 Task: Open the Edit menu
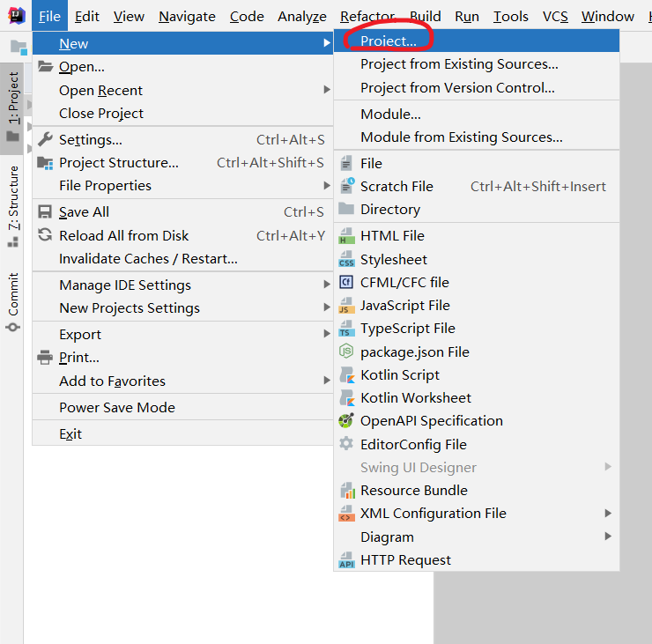click(87, 16)
